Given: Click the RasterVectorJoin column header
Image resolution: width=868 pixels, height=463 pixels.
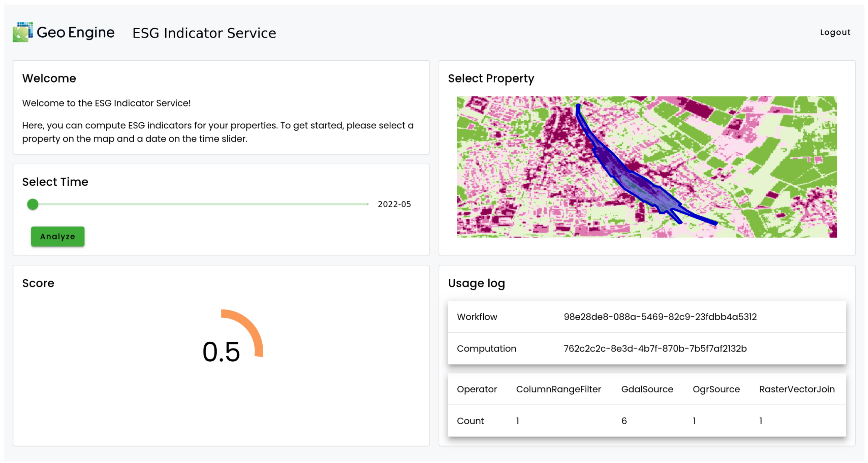Looking at the screenshot, I should (x=797, y=389).
